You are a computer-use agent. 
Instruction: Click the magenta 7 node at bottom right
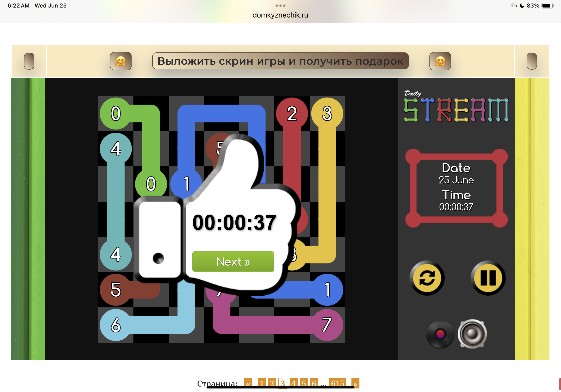point(327,325)
